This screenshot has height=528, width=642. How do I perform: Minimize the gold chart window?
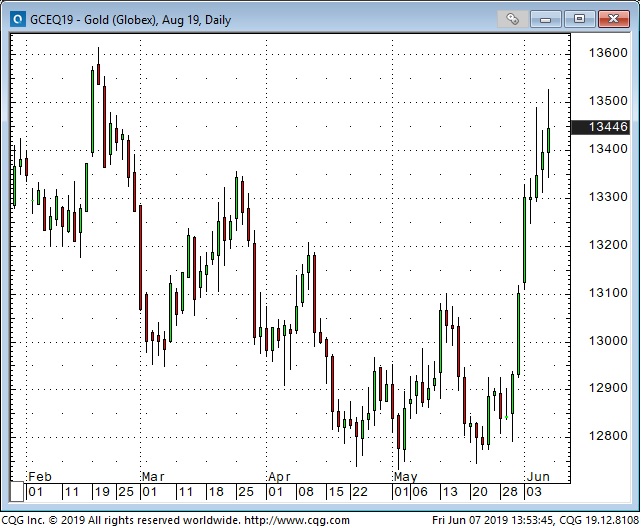point(546,19)
